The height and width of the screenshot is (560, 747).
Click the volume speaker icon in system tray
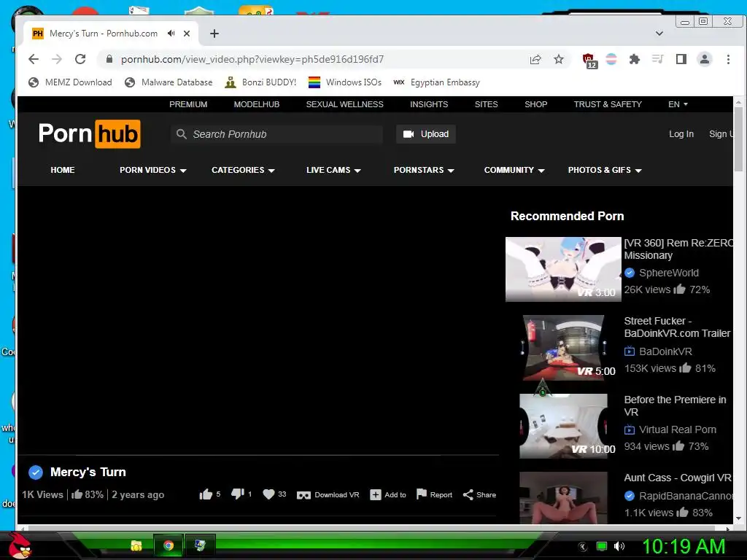tap(619, 546)
